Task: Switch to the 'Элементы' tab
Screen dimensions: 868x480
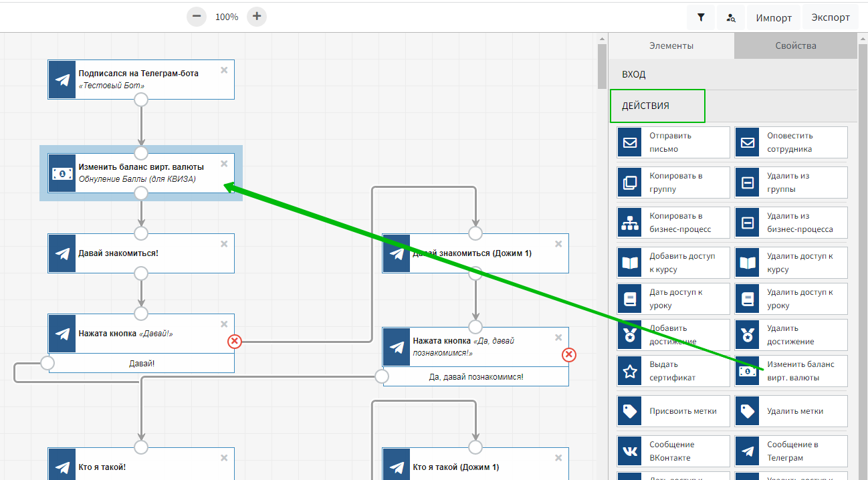Action: click(671, 46)
